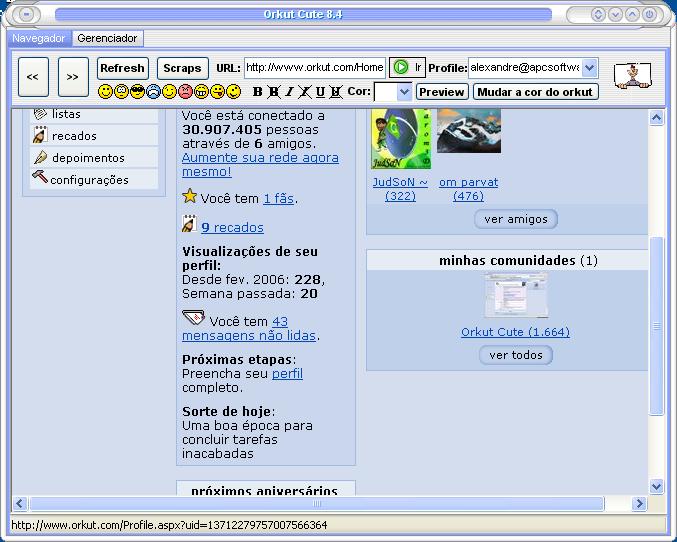Insert the first yellow smiley emoticon

[105, 92]
